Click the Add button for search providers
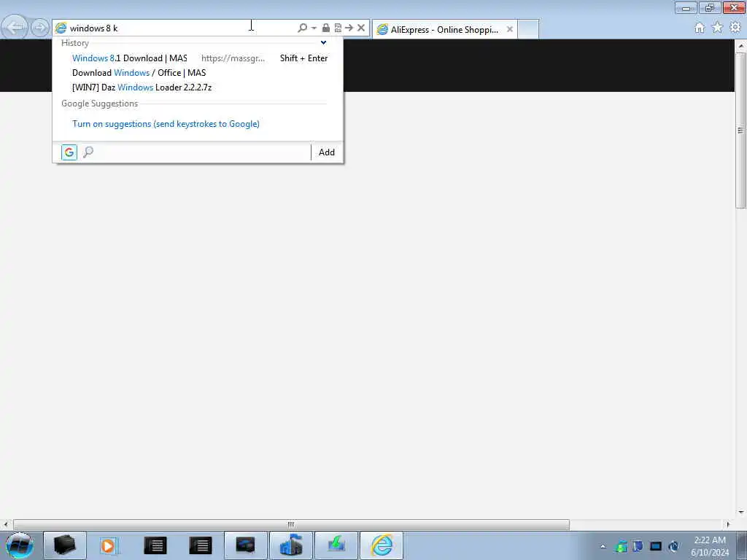The width and height of the screenshot is (747, 560). (x=327, y=152)
